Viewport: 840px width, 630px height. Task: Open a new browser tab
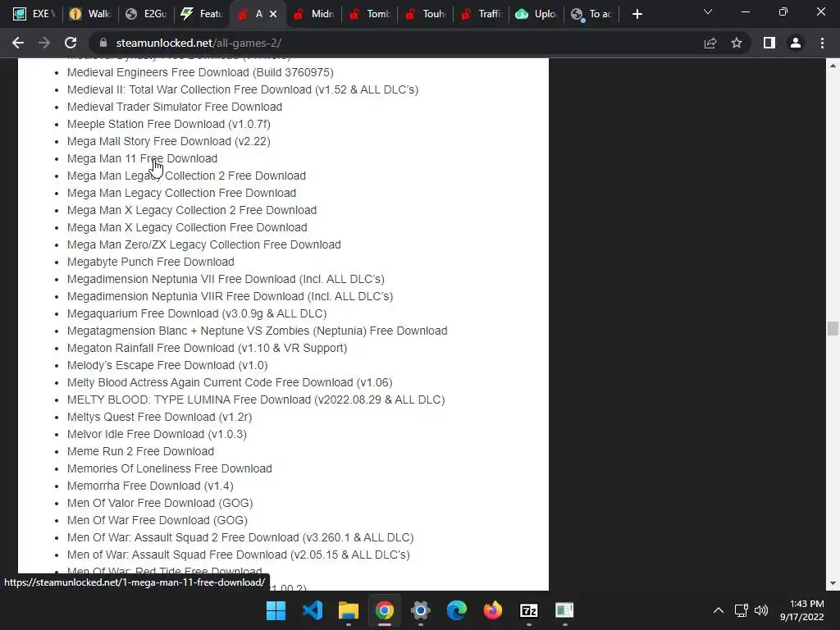pos(637,14)
